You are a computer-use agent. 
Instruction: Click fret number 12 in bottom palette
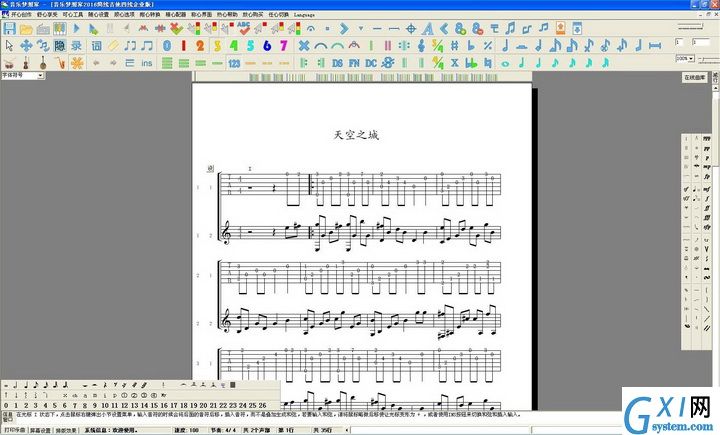(x=124, y=406)
